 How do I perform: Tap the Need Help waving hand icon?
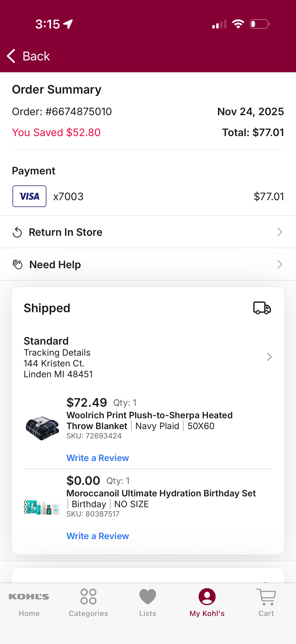click(17, 265)
